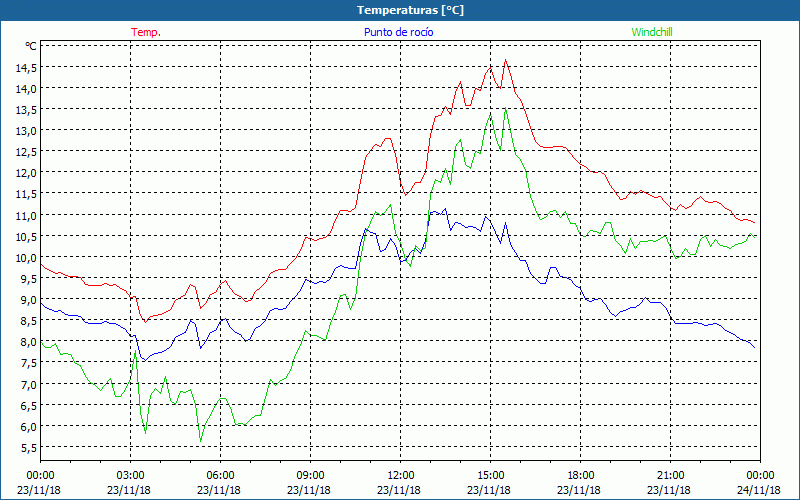Click the 14,0 y-axis value
Image resolution: width=800 pixels, height=500 pixels.
pyautogui.click(x=27, y=89)
